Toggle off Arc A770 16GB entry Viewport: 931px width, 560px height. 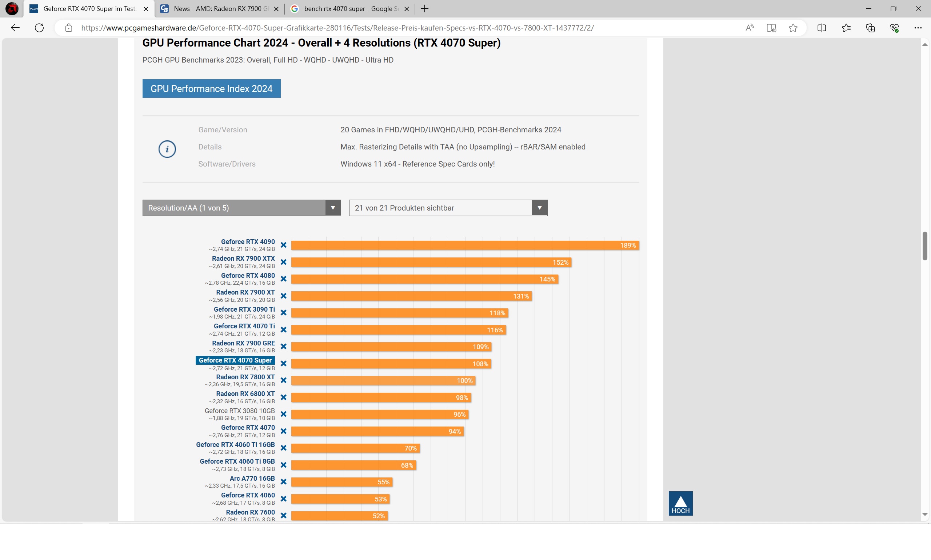coord(283,482)
